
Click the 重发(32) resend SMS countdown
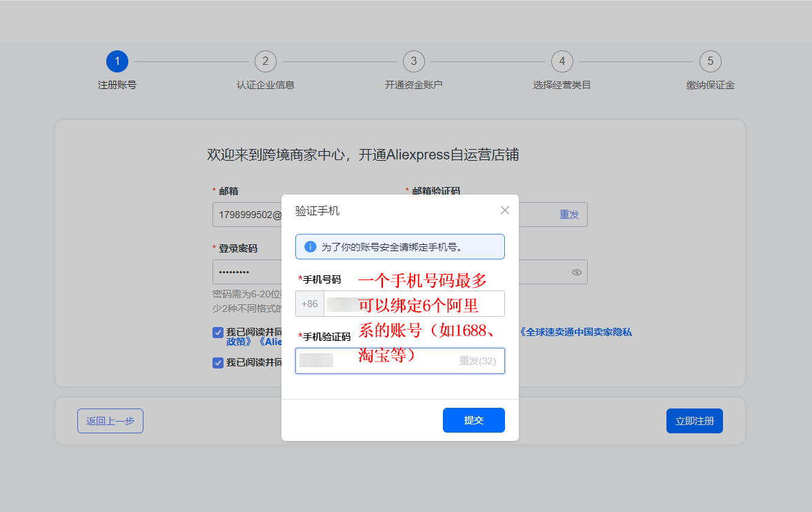click(x=477, y=361)
